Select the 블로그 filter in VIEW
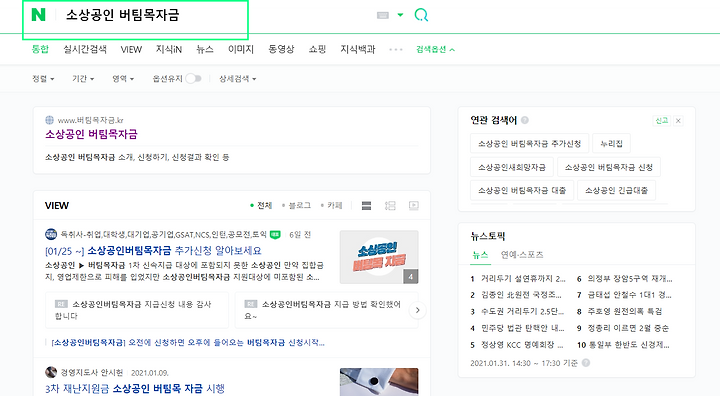This screenshot has width=720, height=396. (x=296, y=206)
